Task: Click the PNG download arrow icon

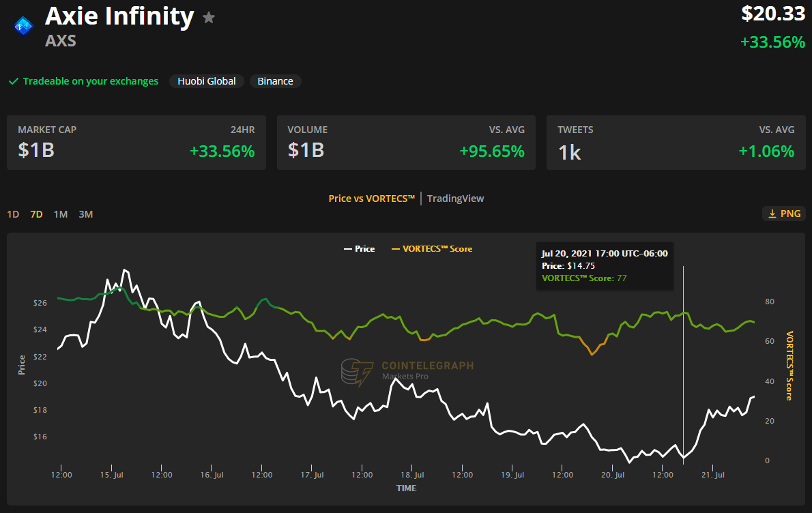Action: tap(772, 214)
